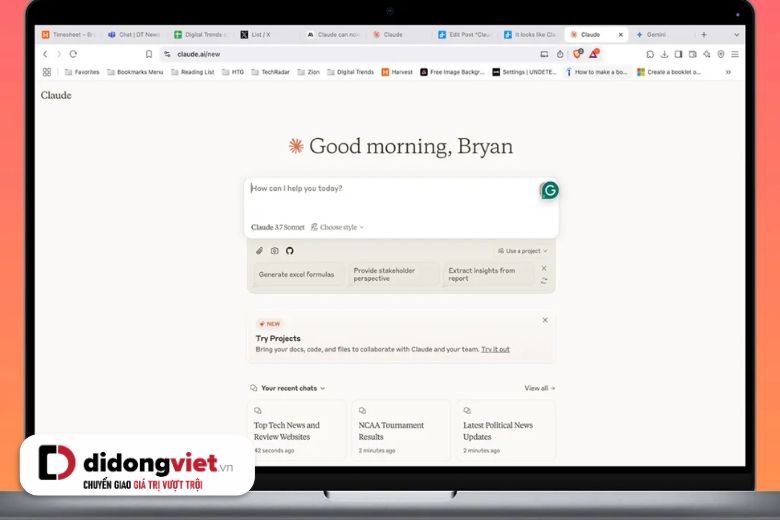Switch to 'It looks like Cla...' tab
Screen dimensions: 780x520
pos(530,34)
